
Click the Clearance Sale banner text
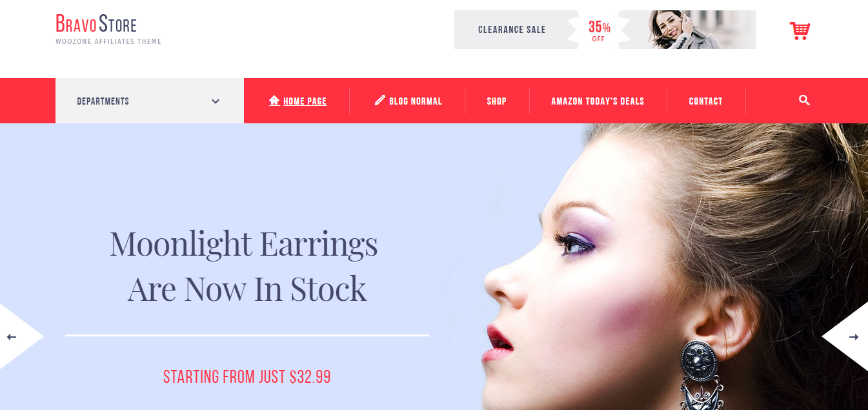pyautogui.click(x=512, y=30)
